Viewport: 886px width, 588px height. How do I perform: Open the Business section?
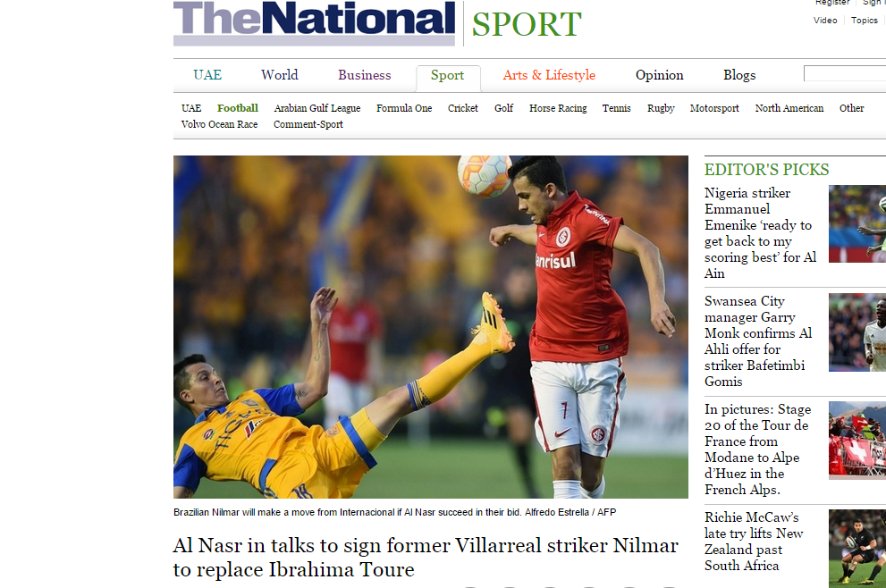point(365,75)
